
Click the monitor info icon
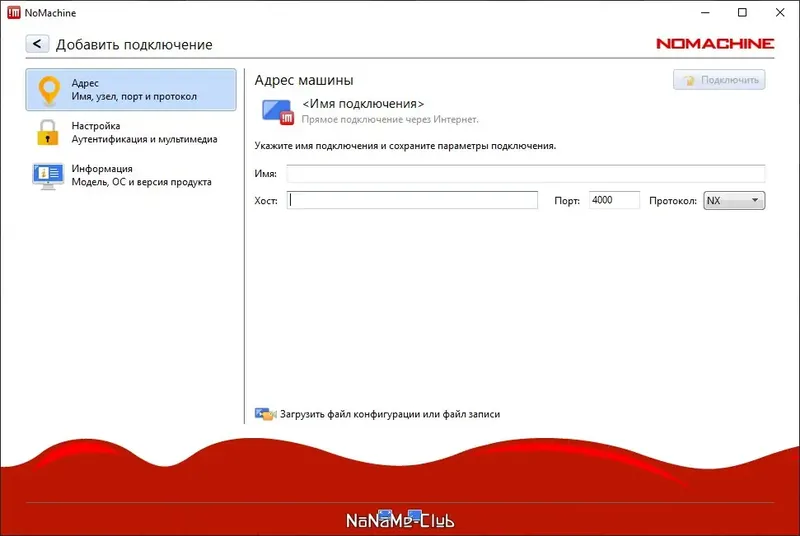click(x=48, y=176)
